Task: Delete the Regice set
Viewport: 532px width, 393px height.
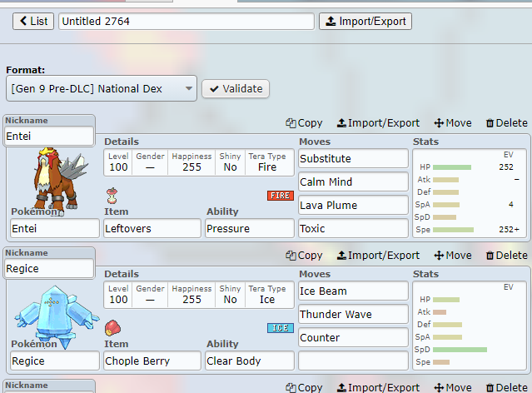Action: point(506,256)
